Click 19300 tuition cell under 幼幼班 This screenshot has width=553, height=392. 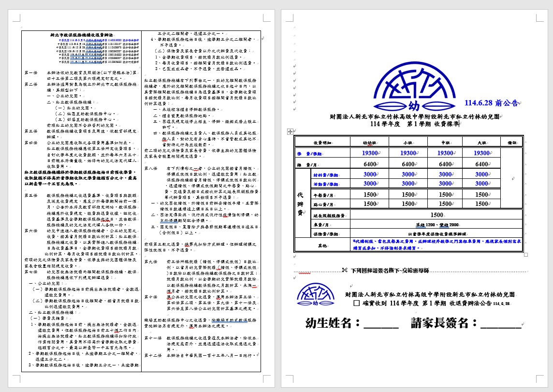tap(370, 153)
